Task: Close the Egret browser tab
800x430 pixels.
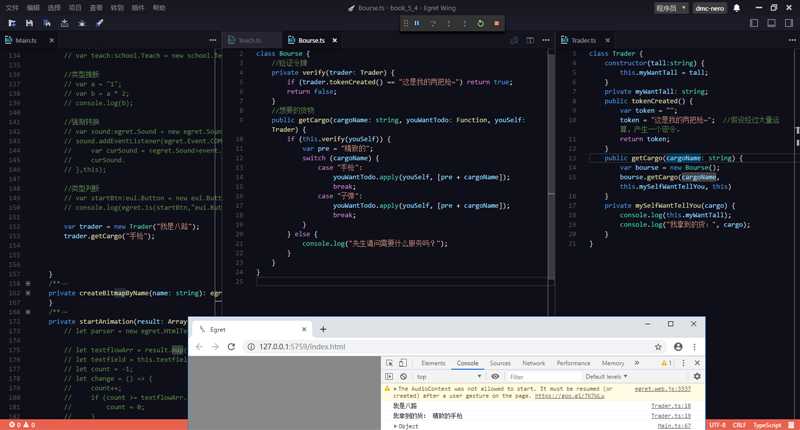Action: [x=304, y=330]
